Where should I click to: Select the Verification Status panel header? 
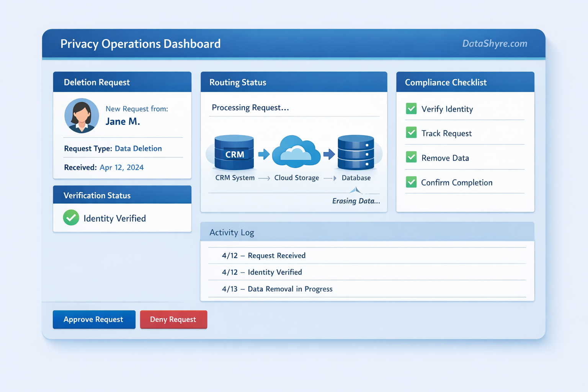point(122,195)
